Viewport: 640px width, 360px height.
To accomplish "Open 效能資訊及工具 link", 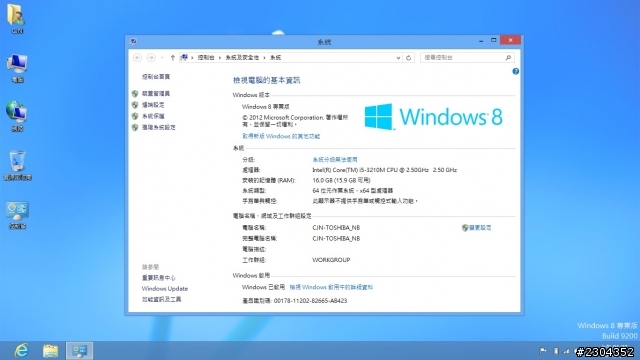I will click(x=162, y=300).
